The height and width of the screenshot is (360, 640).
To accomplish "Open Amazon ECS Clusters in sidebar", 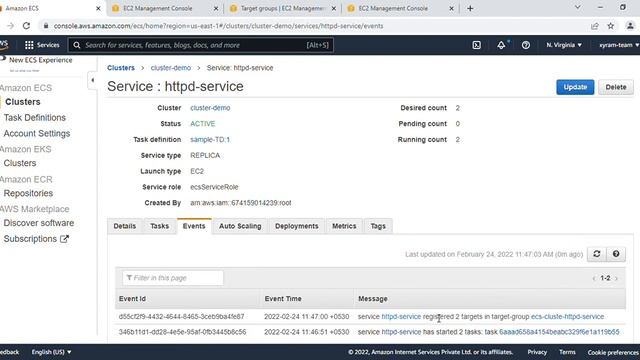I will click(23, 102).
